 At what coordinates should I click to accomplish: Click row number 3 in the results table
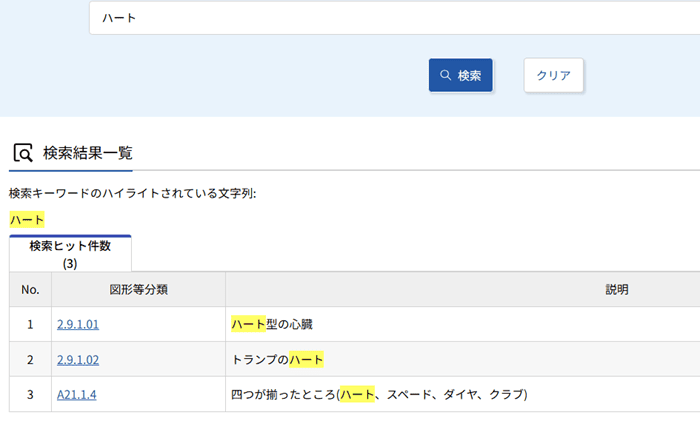pos(30,394)
